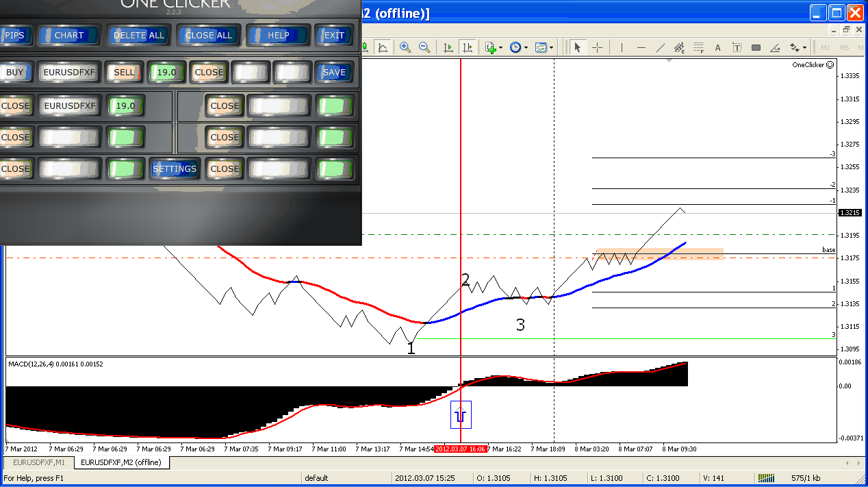Image resolution: width=868 pixels, height=487 pixels.
Task: Activate the cursor arrow mode
Action: tap(577, 47)
